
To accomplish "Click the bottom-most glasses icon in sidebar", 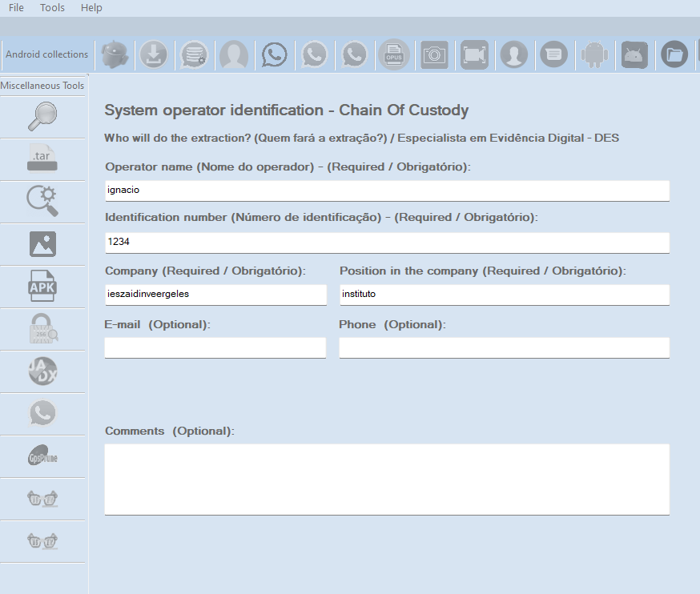I will tap(42, 541).
